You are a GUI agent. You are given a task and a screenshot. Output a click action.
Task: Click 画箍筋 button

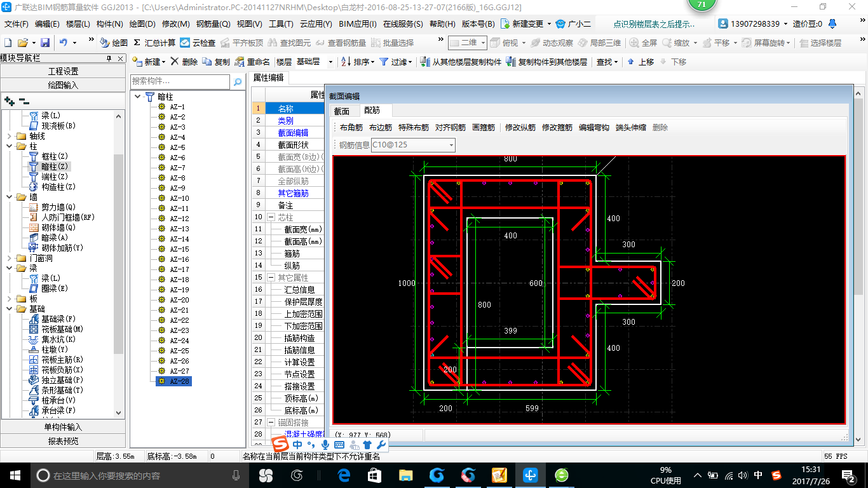pyautogui.click(x=484, y=128)
